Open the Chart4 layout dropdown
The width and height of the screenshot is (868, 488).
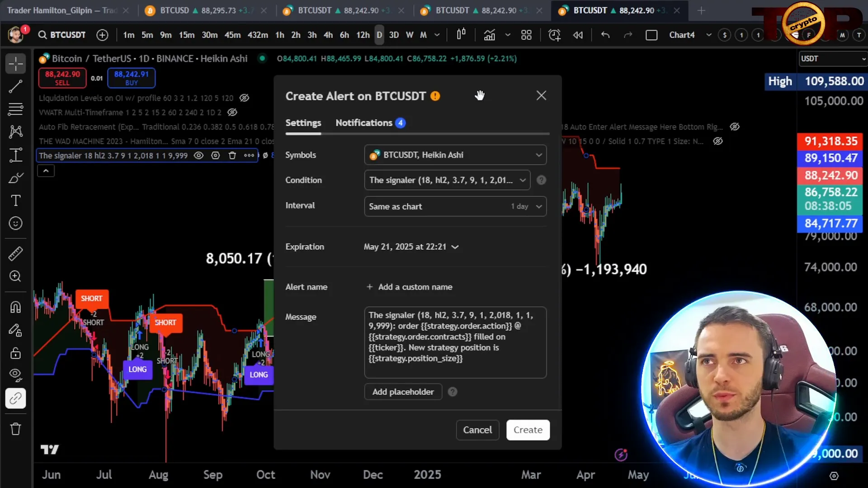click(708, 35)
